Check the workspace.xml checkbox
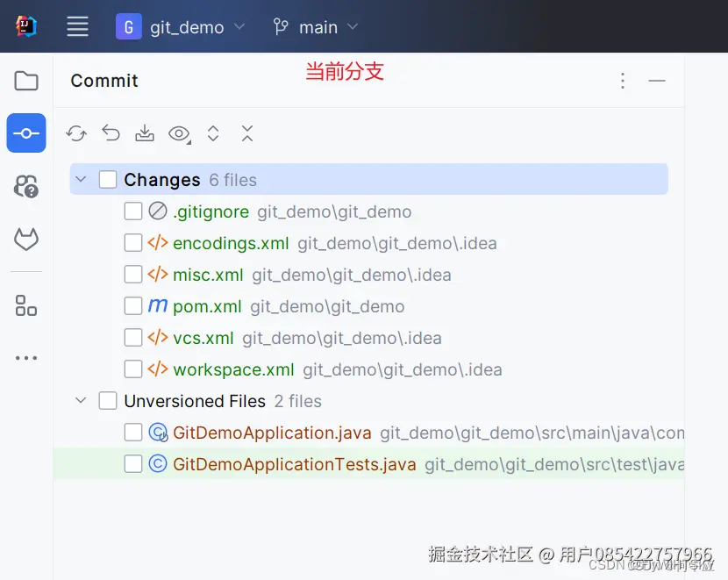 pyautogui.click(x=133, y=369)
